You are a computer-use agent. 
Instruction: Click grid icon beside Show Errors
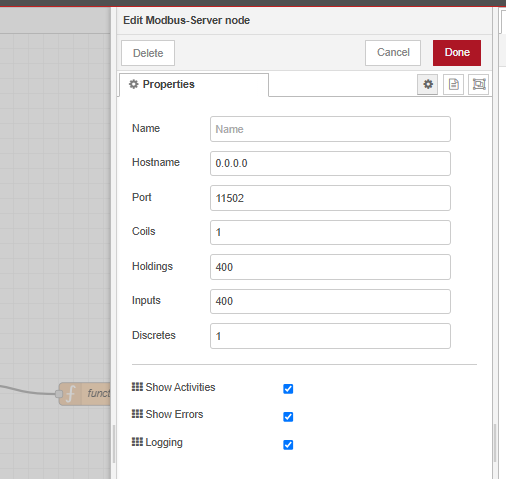(x=137, y=414)
